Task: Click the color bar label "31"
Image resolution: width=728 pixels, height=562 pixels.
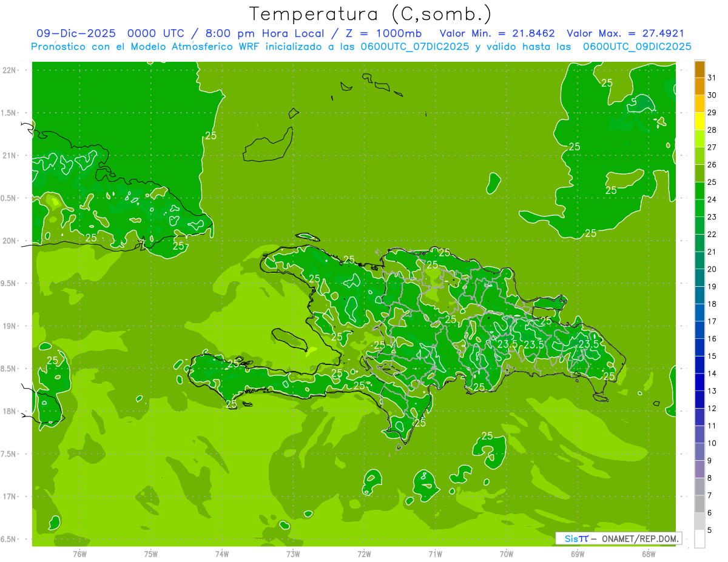Action: [x=712, y=78]
